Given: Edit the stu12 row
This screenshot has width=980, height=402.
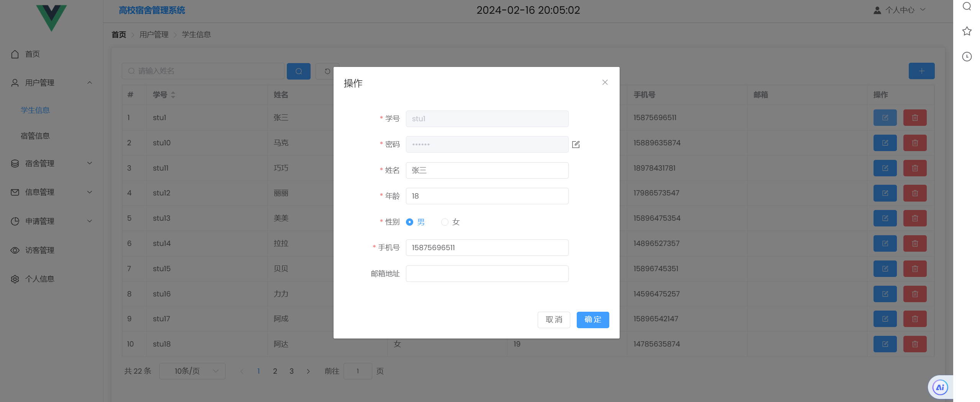Looking at the screenshot, I should 885,193.
